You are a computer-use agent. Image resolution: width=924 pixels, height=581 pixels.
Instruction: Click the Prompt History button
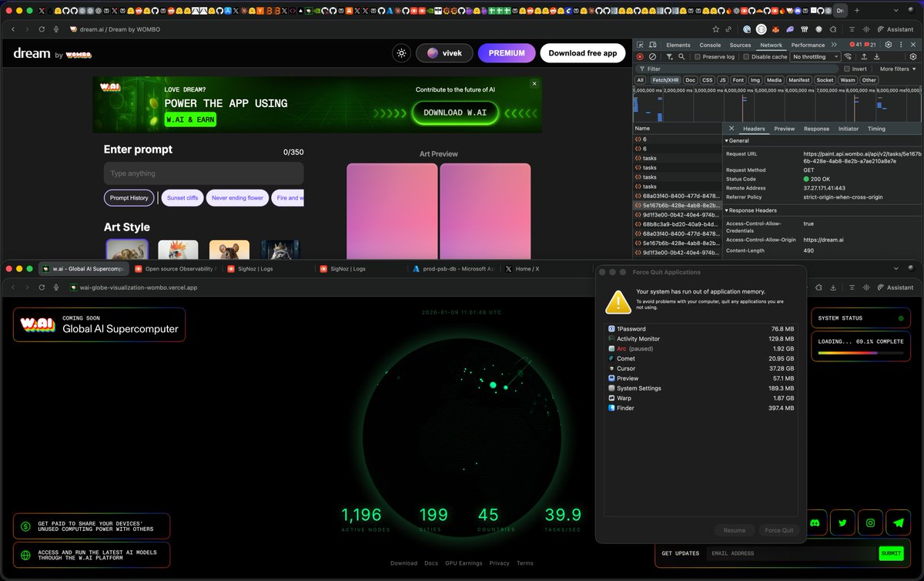click(x=129, y=198)
